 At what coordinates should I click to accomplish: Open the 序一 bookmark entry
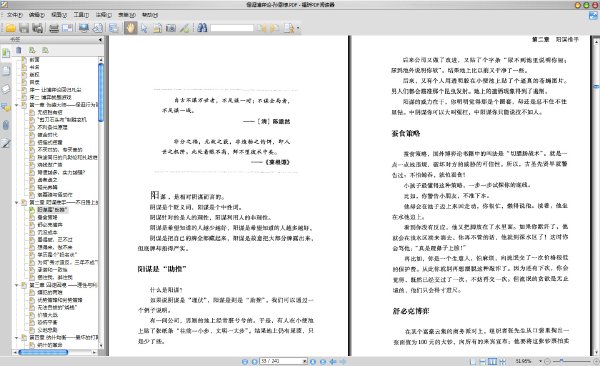55,90
